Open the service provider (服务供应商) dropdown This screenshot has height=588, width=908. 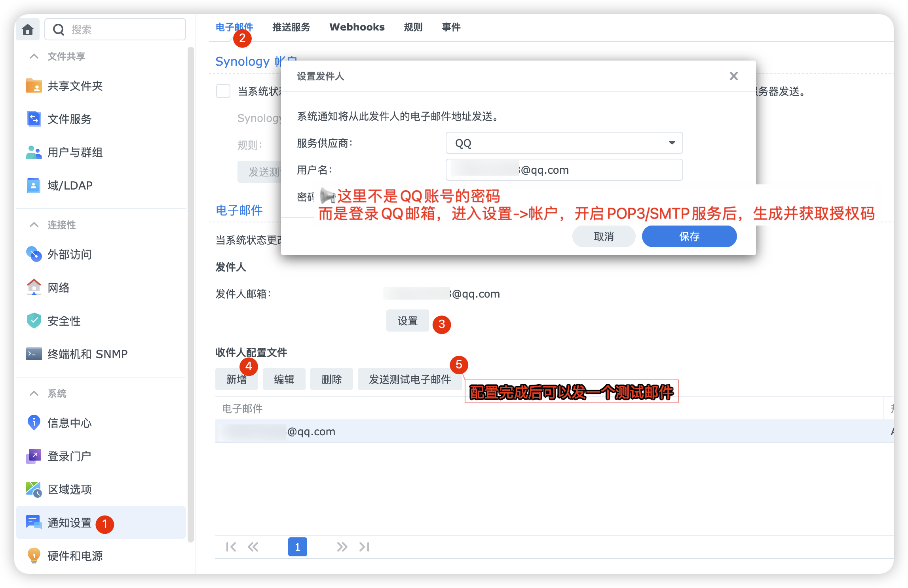click(564, 143)
